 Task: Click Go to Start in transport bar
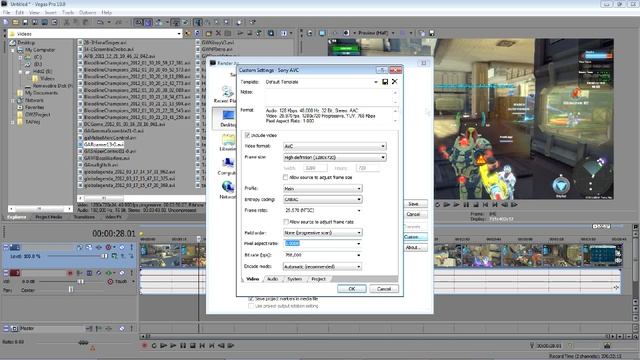tap(202, 346)
